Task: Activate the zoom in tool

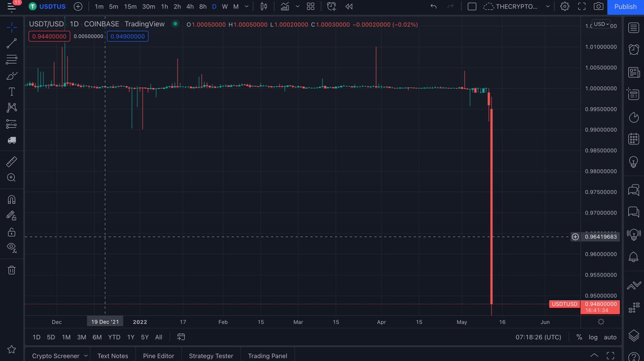Action: click(11, 177)
